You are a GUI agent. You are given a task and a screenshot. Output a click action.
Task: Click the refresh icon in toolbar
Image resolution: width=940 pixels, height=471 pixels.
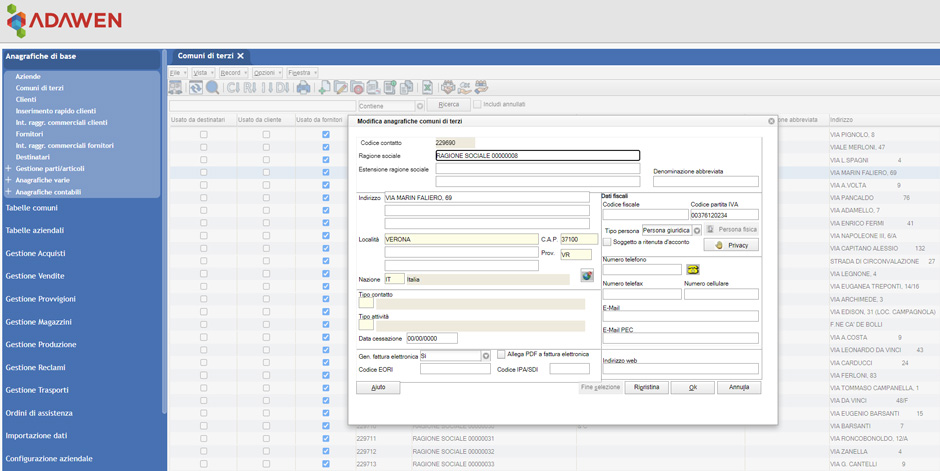(x=196, y=88)
